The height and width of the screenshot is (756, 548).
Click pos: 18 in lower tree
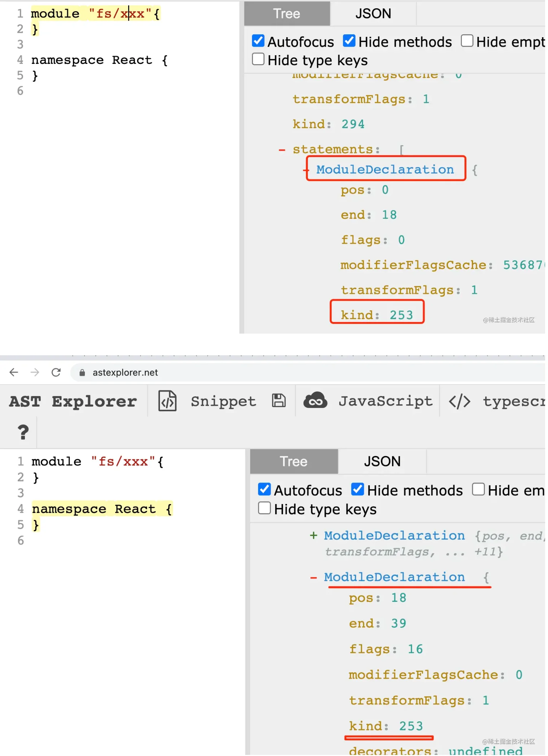[378, 598]
